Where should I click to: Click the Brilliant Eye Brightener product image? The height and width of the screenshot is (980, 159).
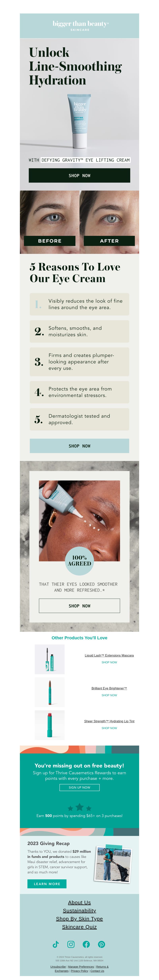[x=49, y=692]
